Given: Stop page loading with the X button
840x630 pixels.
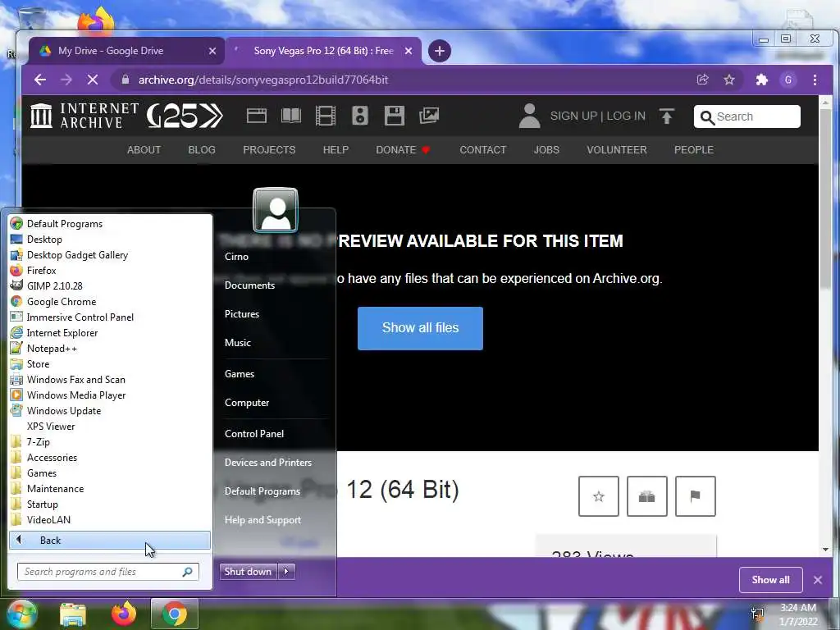Looking at the screenshot, I should (93, 80).
